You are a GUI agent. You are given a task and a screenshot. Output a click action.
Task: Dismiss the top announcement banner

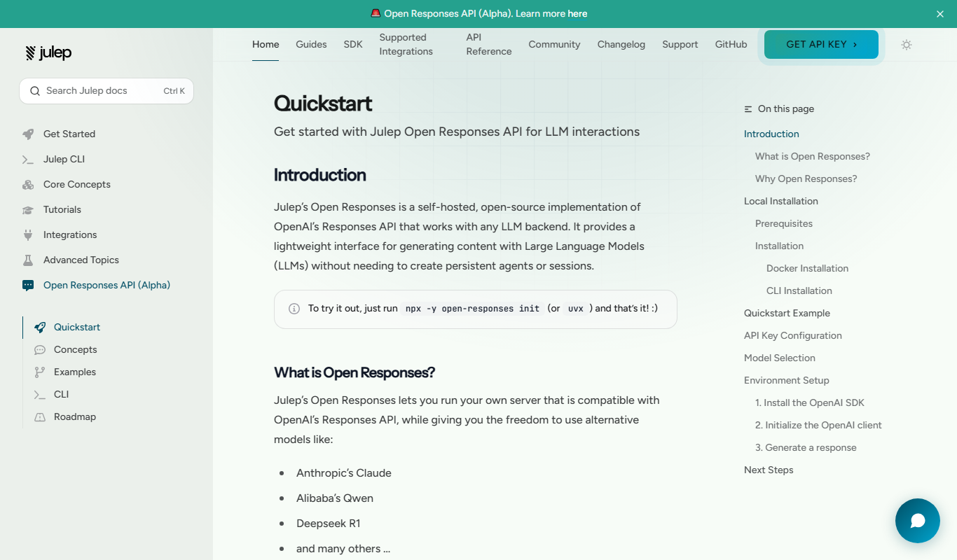pos(940,14)
